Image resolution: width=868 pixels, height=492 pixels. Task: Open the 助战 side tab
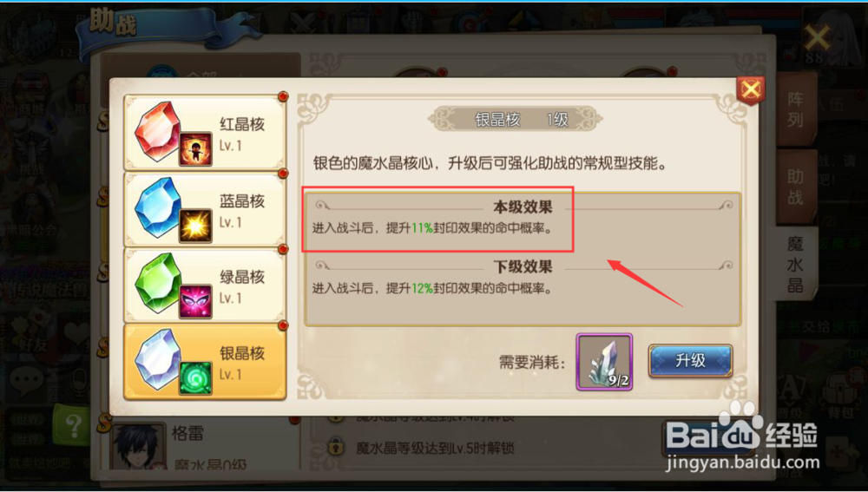tap(795, 187)
